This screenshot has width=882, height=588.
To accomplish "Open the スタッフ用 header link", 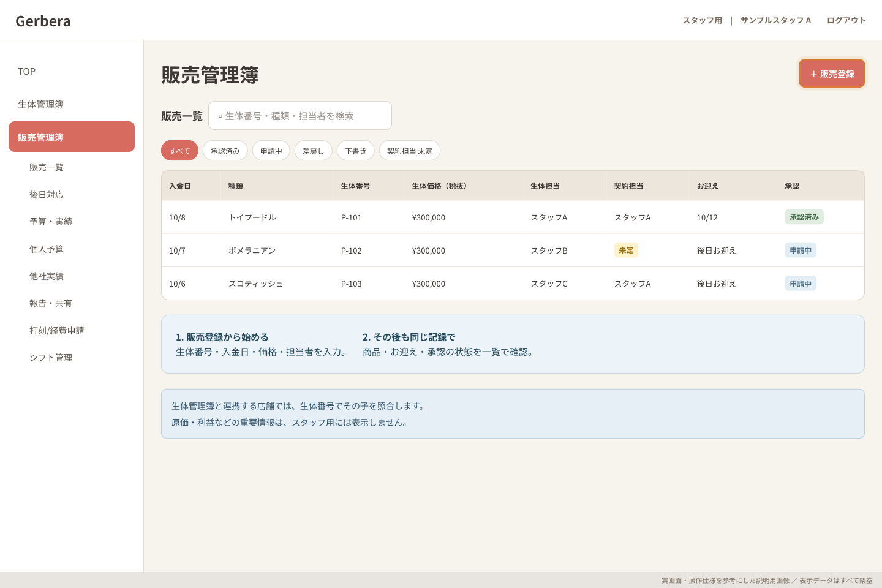I will (702, 20).
